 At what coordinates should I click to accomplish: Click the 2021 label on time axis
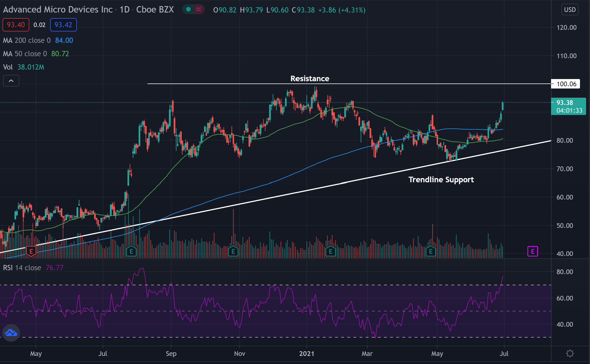coord(306,353)
